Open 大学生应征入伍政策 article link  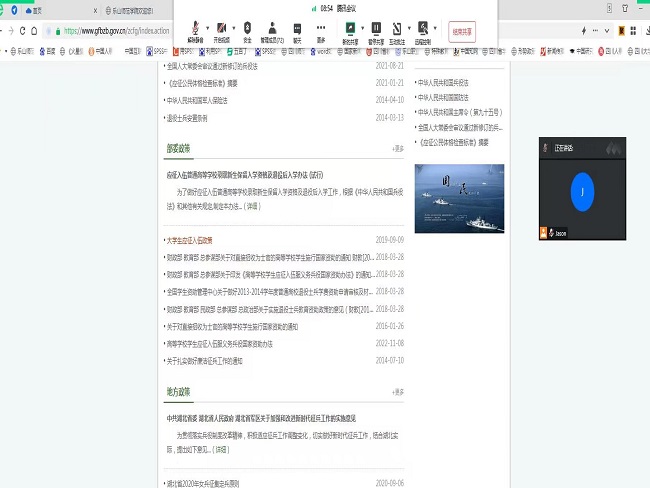[189, 240]
